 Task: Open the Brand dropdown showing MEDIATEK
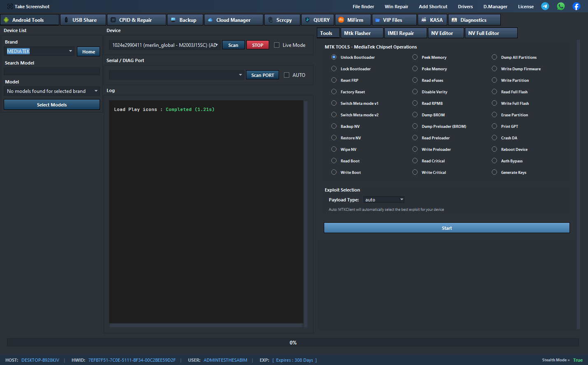39,51
